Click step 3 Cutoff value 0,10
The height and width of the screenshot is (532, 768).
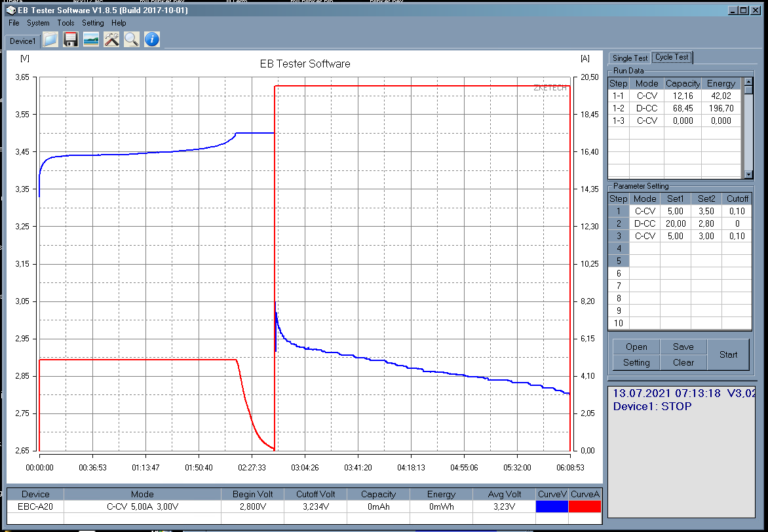click(737, 236)
